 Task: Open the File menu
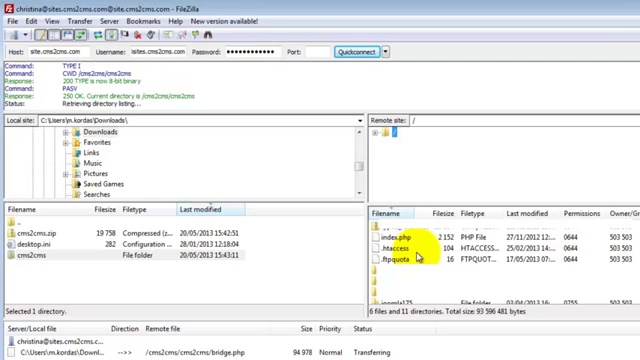12,21
